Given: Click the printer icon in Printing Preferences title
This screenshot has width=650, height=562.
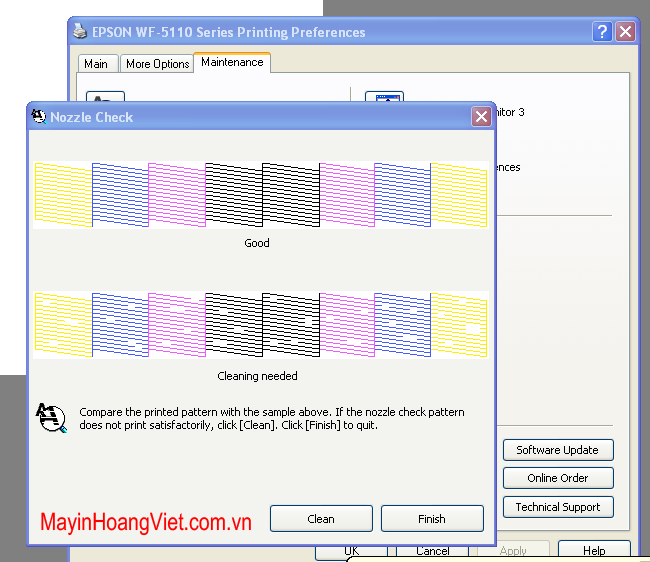Looking at the screenshot, I should pyautogui.click(x=80, y=31).
